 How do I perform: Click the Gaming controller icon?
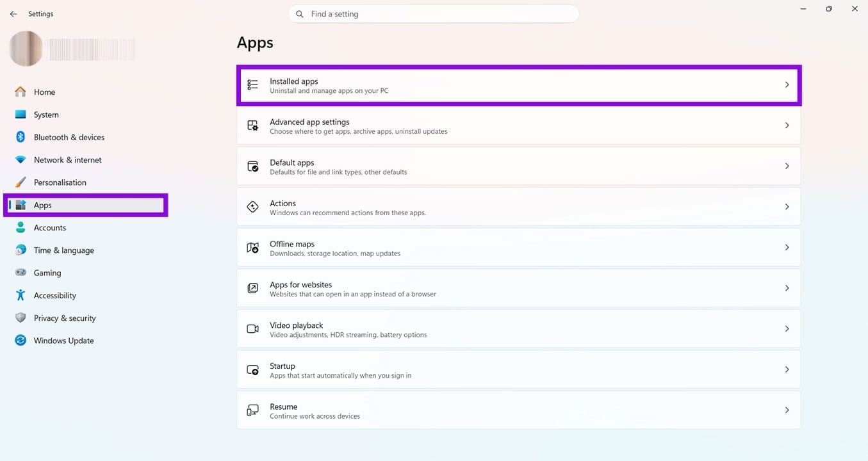coord(20,272)
